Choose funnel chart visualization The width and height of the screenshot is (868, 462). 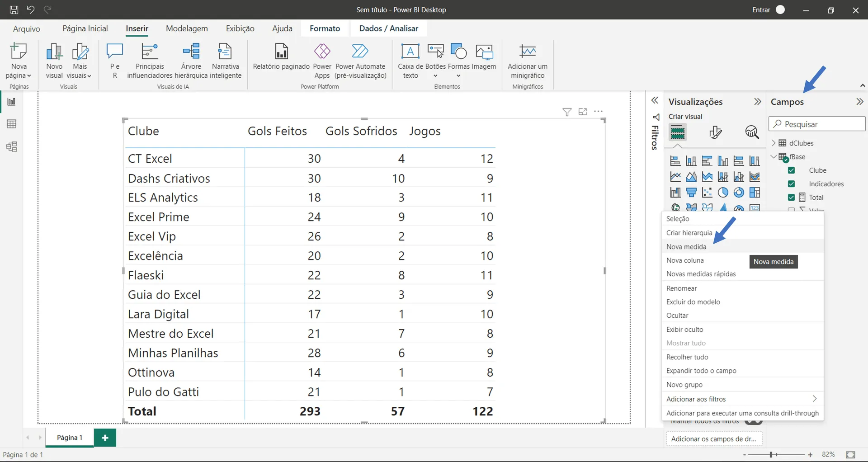(x=691, y=192)
